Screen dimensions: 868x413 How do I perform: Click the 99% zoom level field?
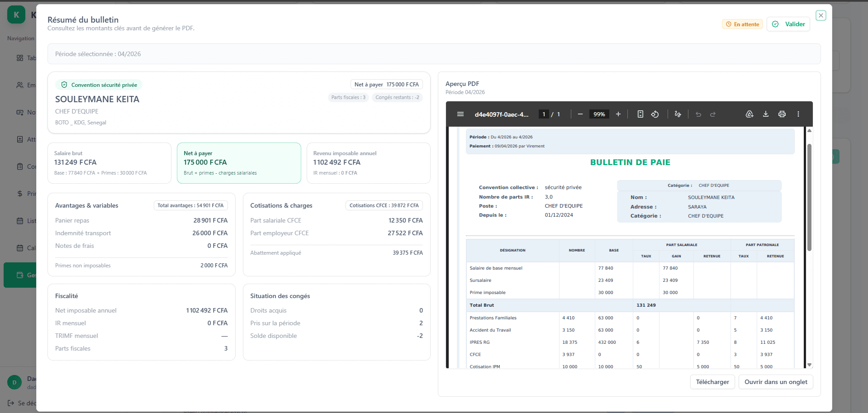click(599, 114)
